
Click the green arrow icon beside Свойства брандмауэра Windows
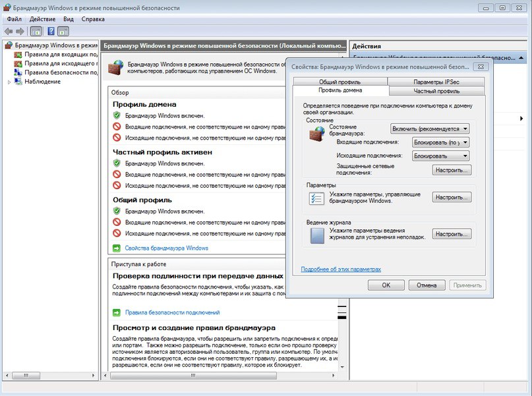click(x=117, y=248)
